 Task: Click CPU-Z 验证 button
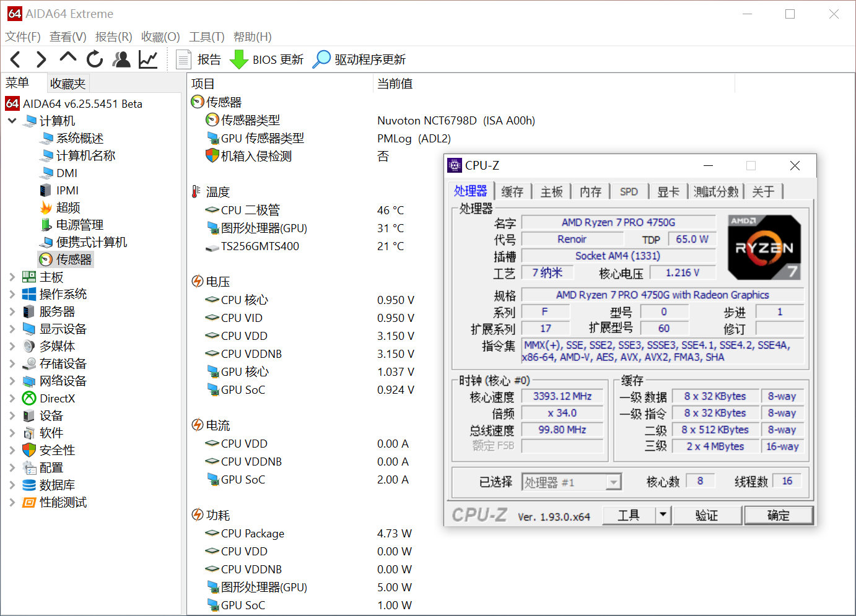[707, 515]
